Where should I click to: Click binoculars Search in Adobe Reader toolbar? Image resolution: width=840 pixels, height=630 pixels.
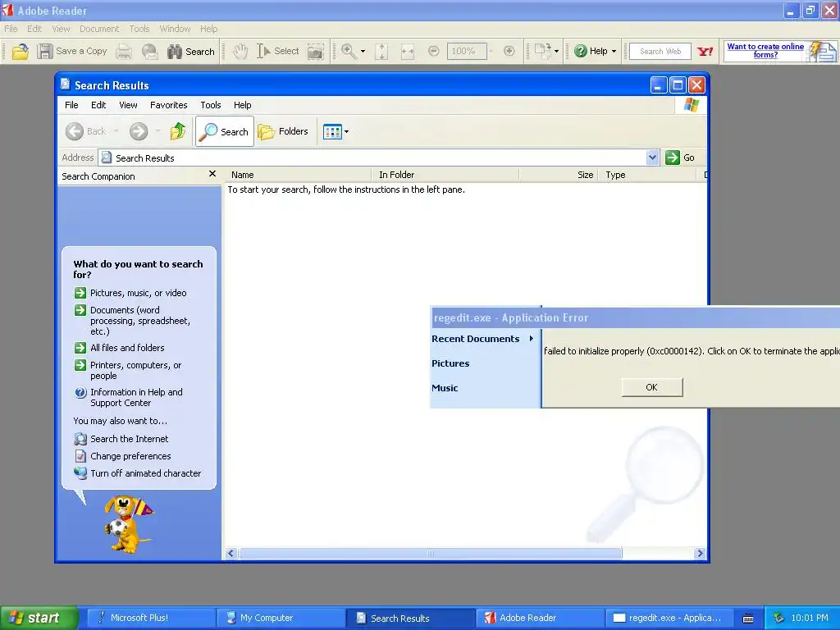[x=190, y=52]
